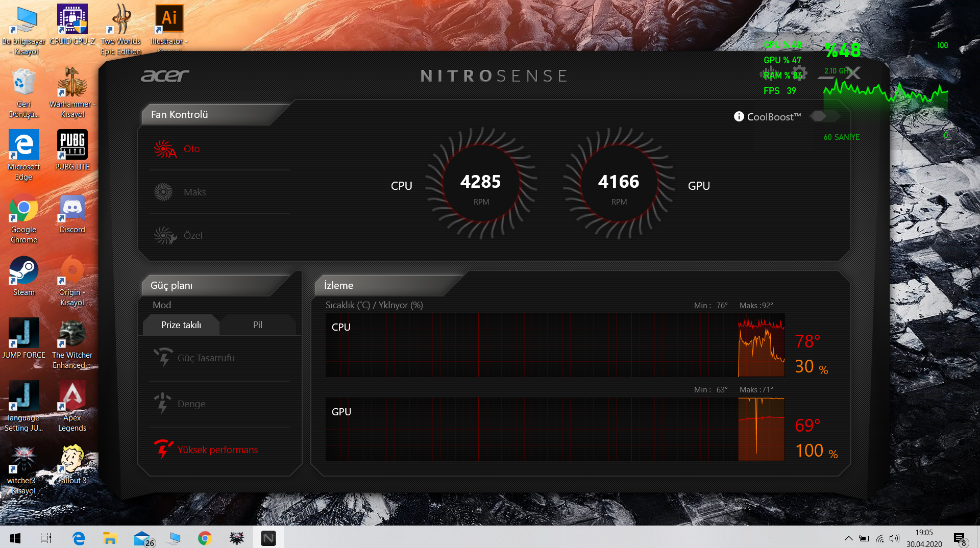Open volume control tray icon
The width and height of the screenshot is (980, 548).
[894, 538]
